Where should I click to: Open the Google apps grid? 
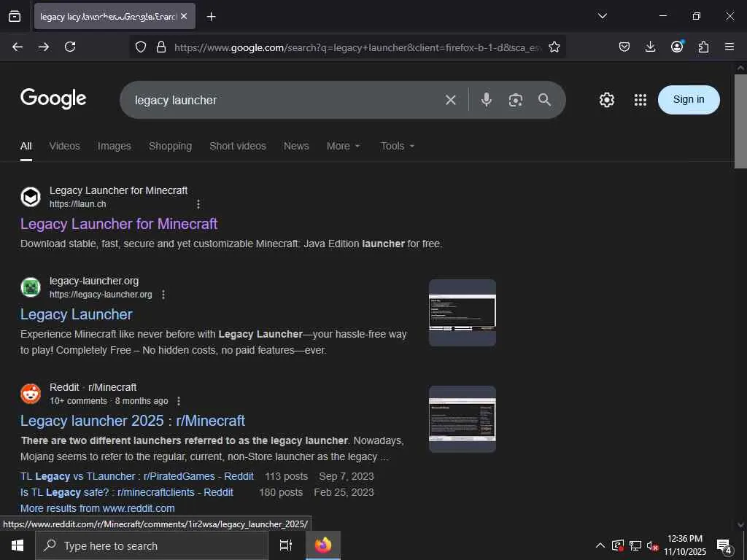640,100
